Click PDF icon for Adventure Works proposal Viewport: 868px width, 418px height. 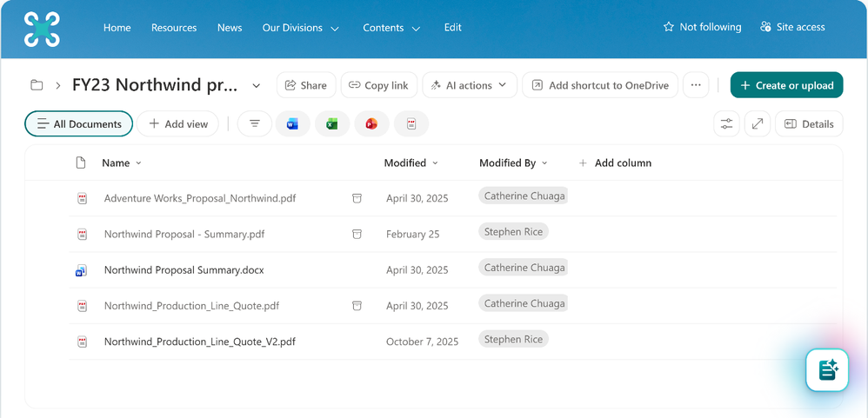click(82, 198)
